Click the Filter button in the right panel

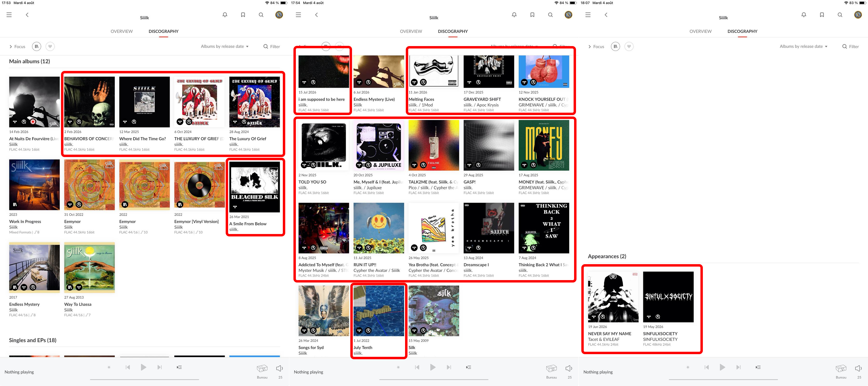pyautogui.click(x=850, y=47)
